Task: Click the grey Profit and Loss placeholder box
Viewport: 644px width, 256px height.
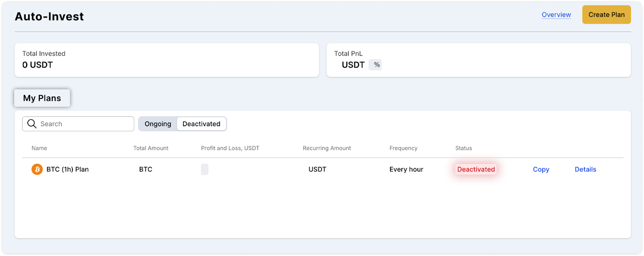Action: pos(205,169)
